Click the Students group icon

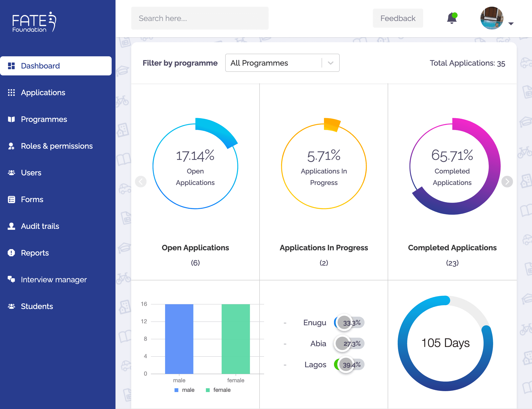pyautogui.click(x=11, y=306)
